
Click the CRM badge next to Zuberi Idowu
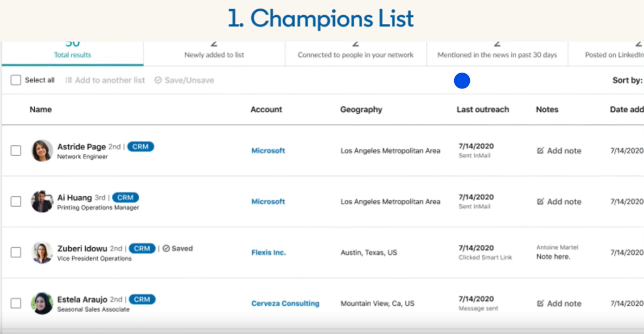(x=142, y=248)
